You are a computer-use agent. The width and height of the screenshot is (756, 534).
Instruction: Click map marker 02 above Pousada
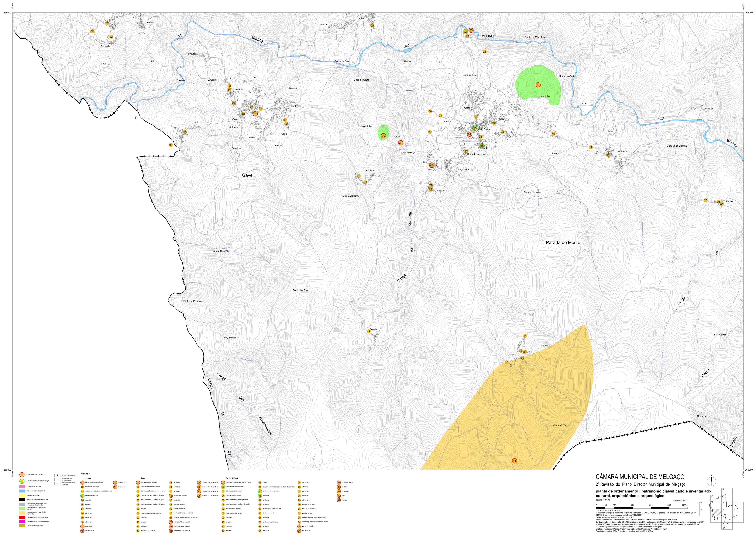click(x=111, y=37)
